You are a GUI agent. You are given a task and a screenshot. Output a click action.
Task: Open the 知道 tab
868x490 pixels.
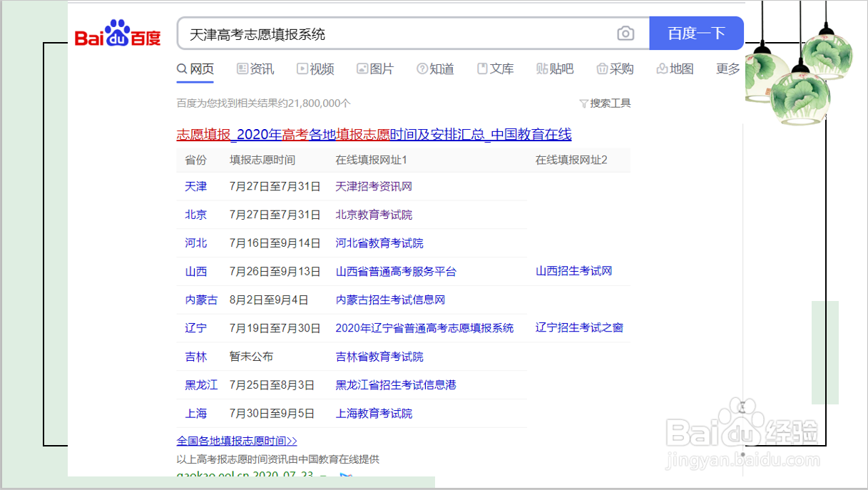(x=435, y=69)
